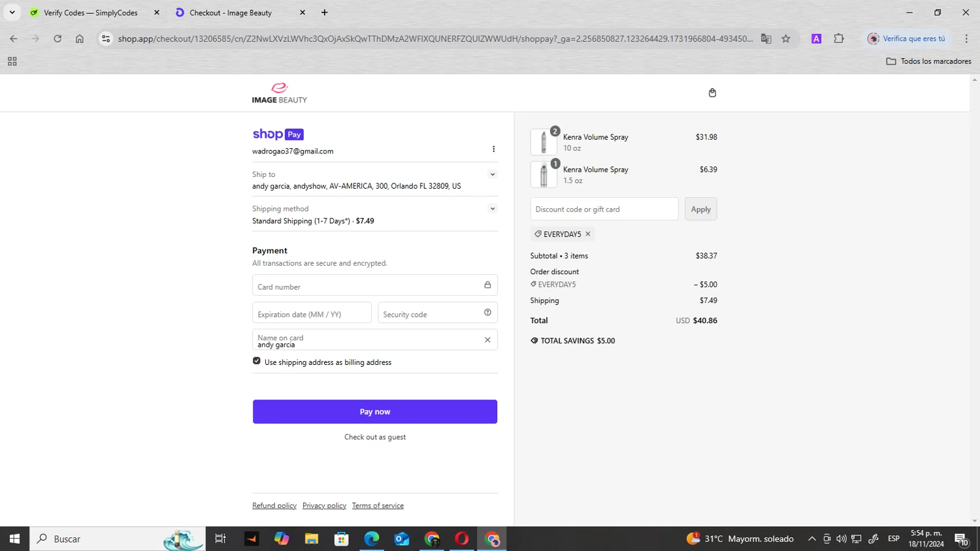Click the ESP language indicator

coord(894,539)
